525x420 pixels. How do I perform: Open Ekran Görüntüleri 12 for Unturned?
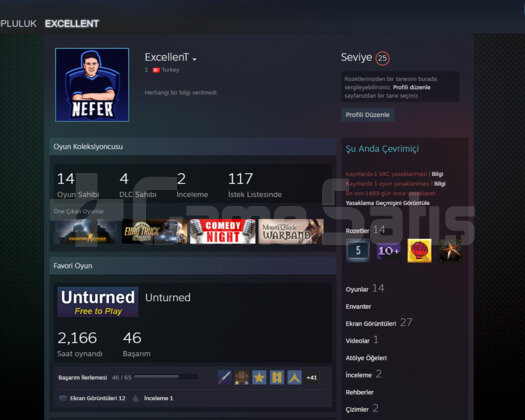(97, 398)
